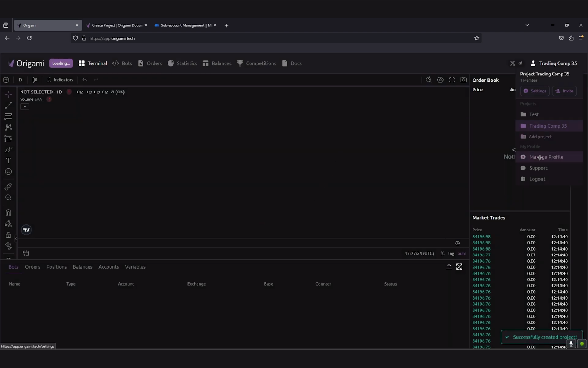Click the red error mark beside Volume SMA
The height and width of the screenshot is (368, 588).
tap(49, 99)
